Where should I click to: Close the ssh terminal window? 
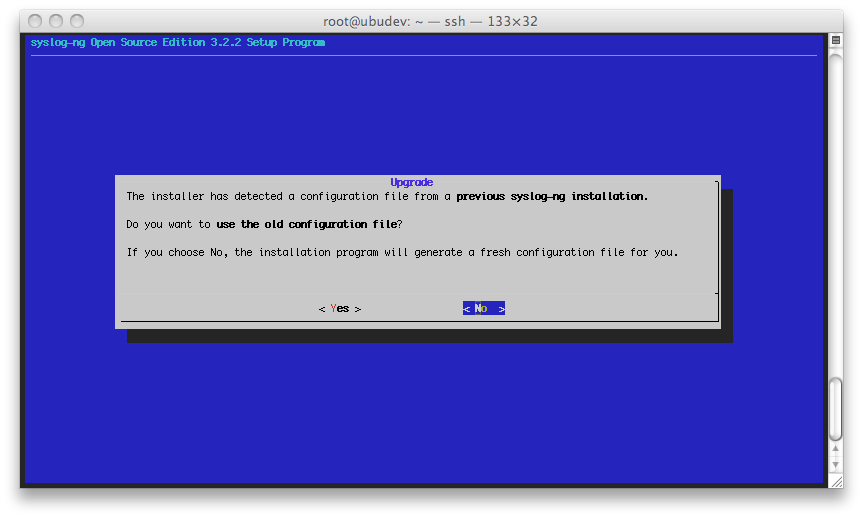coord(35,21)
